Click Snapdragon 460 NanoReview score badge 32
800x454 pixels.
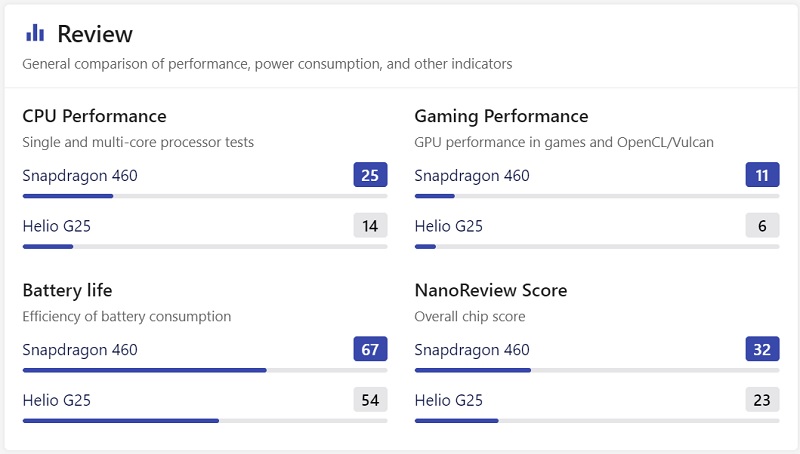(x=762, y=350)
